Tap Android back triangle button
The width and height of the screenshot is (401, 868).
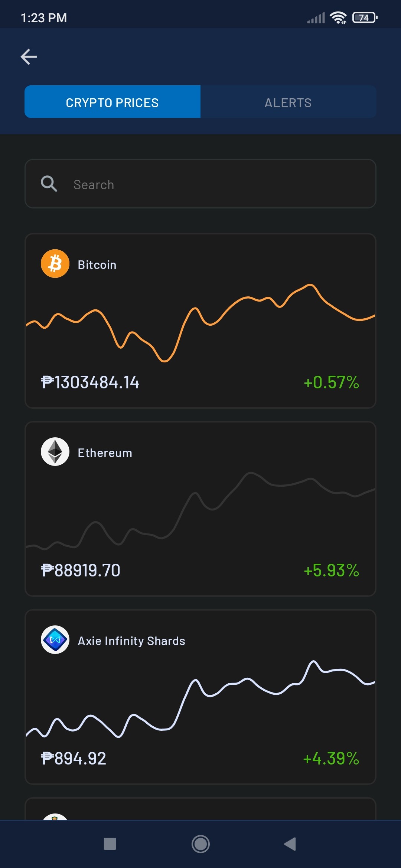(x=290, y=844)
